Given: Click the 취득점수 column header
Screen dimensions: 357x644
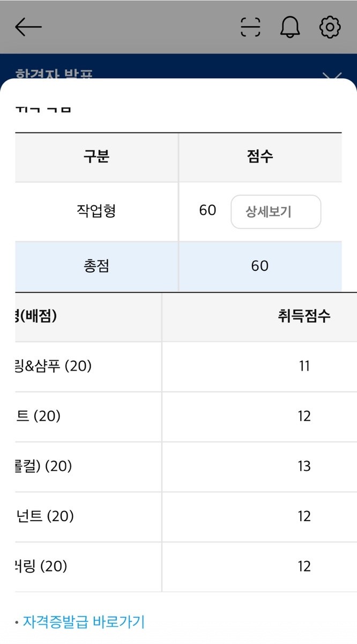Looking at the screenshot, I should pyautogui.click(x=304, y=316).
